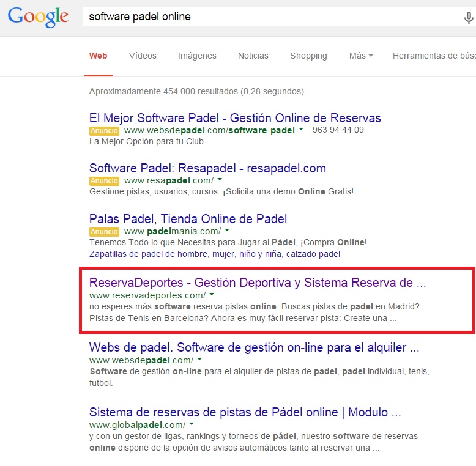Click phone number 963 94 44 09
476x466 pixels.
pos(338,130)
